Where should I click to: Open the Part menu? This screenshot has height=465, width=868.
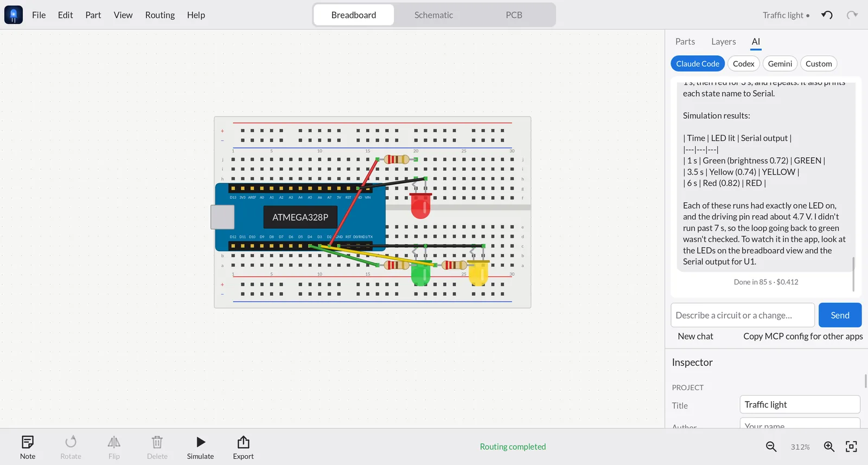click(x=93, y=15)
